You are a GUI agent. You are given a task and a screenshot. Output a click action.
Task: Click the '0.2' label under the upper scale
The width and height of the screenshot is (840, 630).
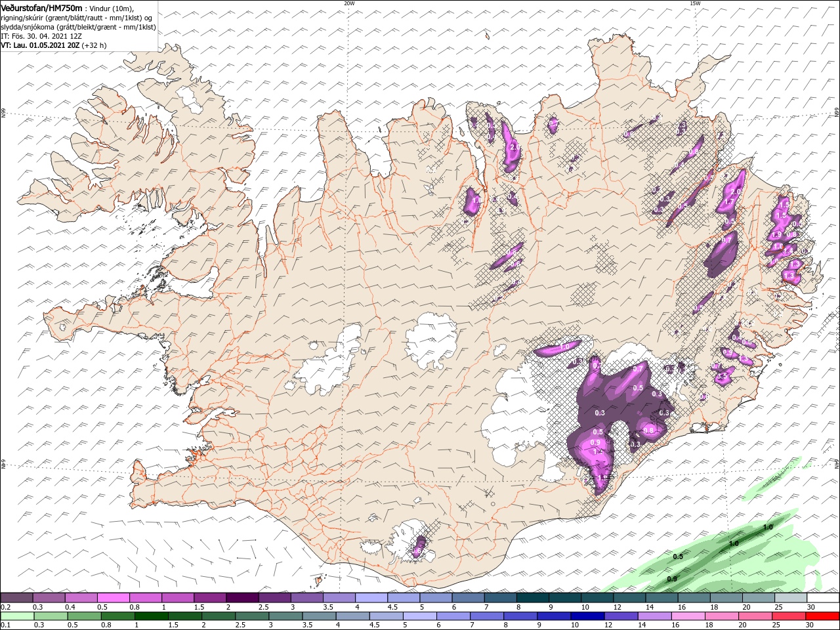[6, 607]
